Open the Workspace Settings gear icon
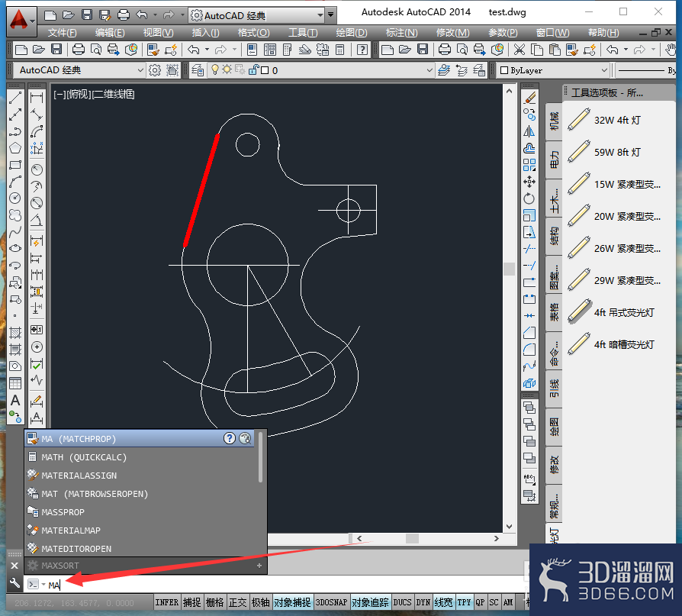This screenshot has height=616, width=682. [155, 70]
